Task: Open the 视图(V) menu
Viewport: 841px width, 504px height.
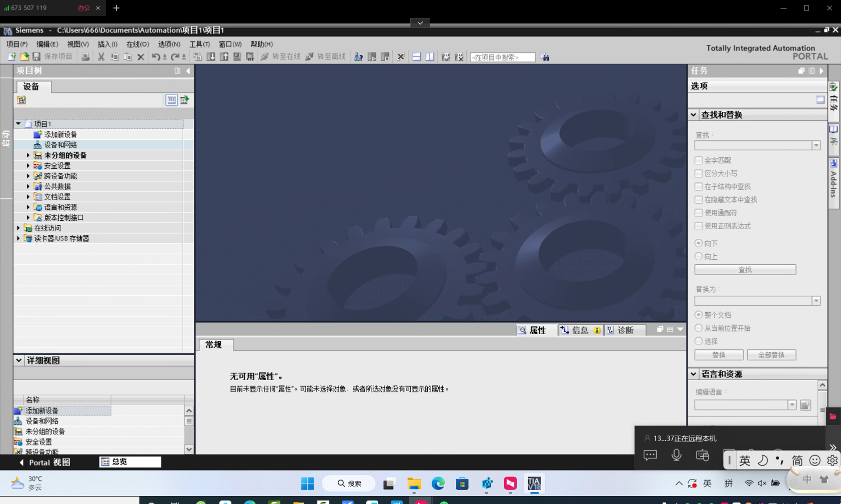Action: point(78,44)
